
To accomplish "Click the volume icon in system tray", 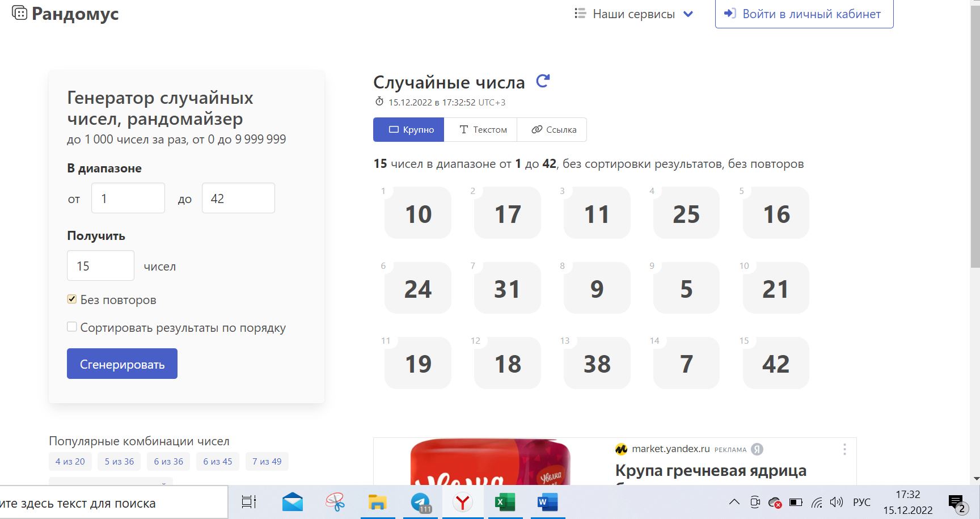I will coord(836,503).
